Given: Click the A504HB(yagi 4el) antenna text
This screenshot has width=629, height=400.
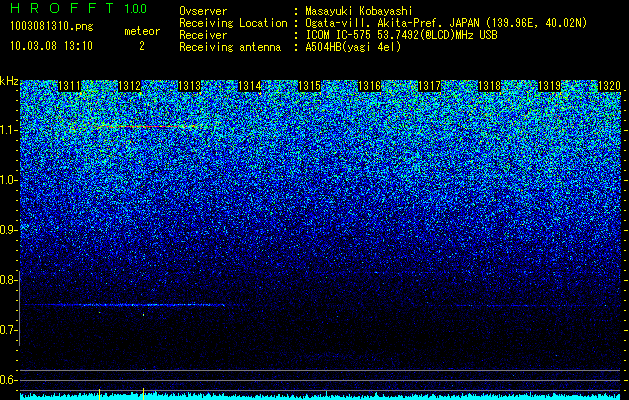Looking at the screenshot, I should (x=353, y=47).
